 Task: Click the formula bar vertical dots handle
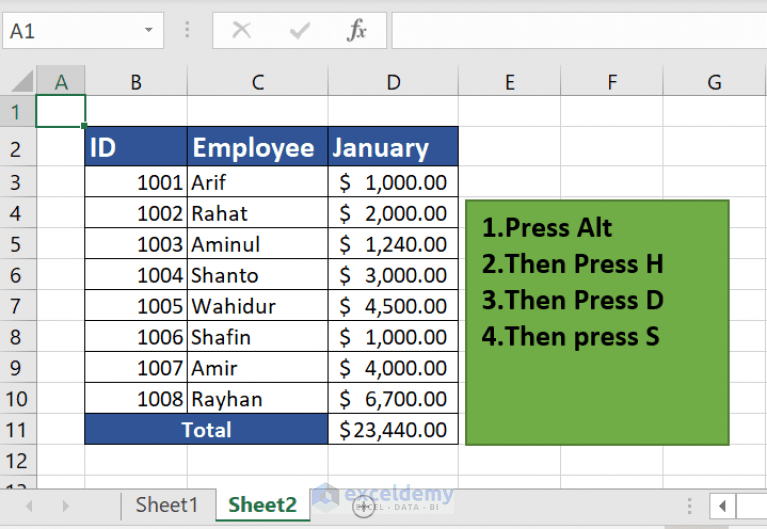click(187, 30)
